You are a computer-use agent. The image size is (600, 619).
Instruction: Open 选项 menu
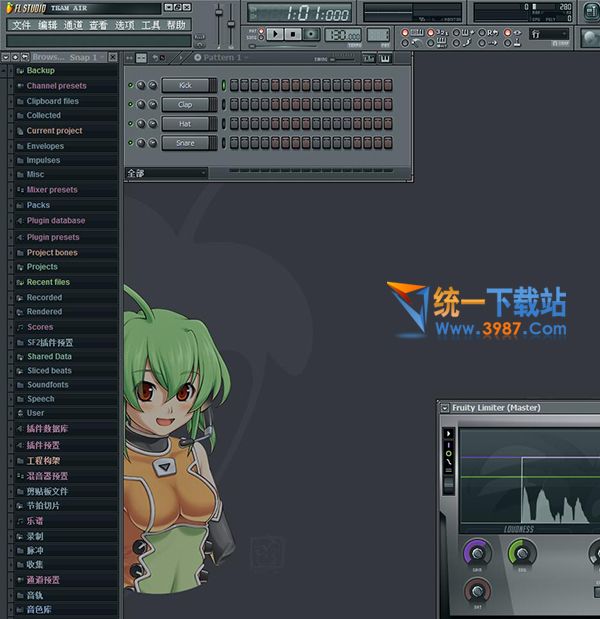tap(125, 25)
